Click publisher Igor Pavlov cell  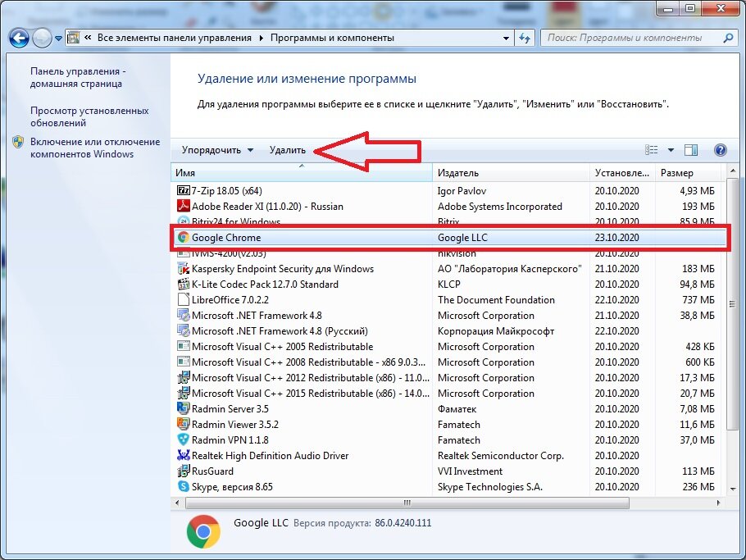tap(462, 191)
